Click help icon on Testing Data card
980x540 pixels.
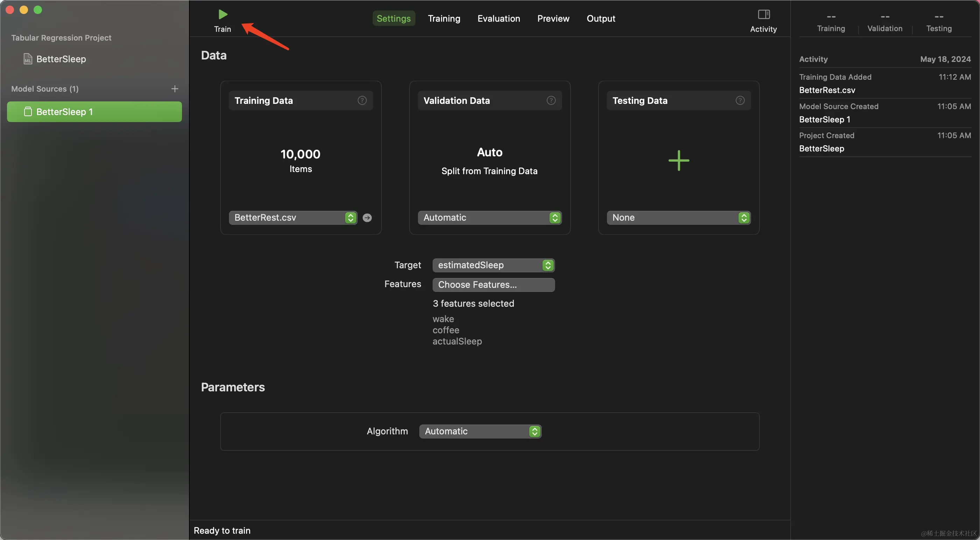coord(740,100)
